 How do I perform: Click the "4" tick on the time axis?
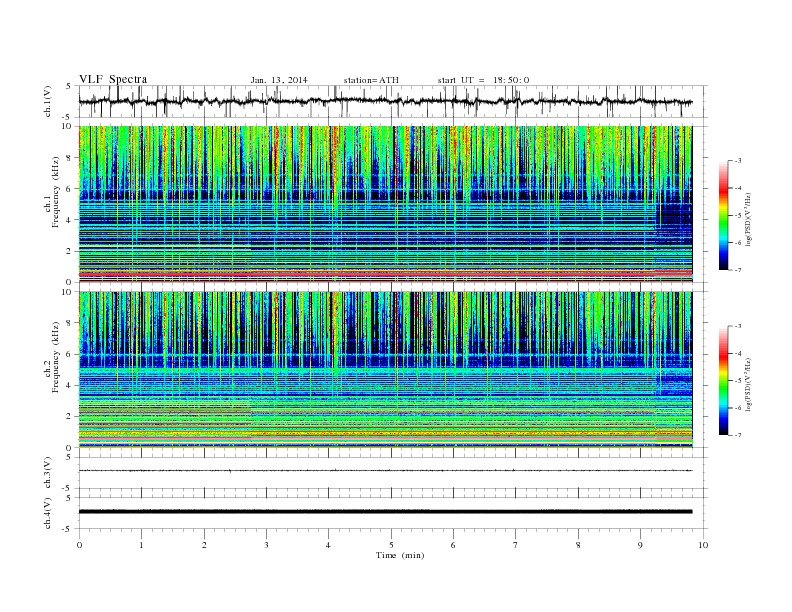[x=328, y=545]
